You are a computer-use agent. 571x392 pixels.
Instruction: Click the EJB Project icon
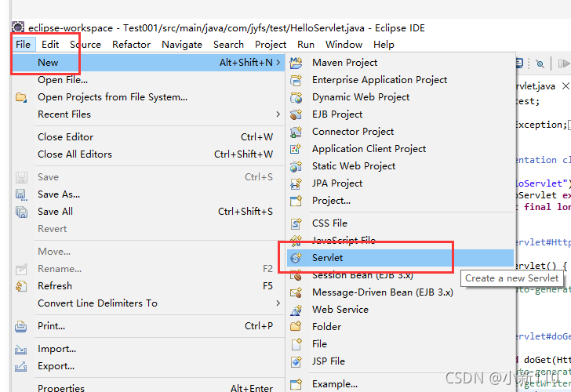[296, 114]
